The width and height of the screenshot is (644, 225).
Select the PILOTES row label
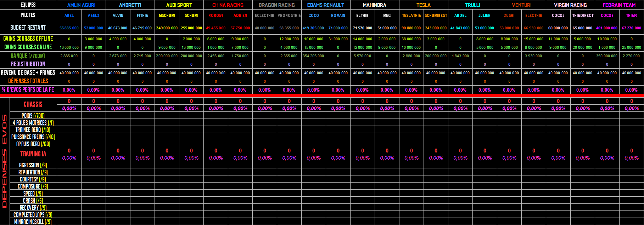[x=28, y=15]
